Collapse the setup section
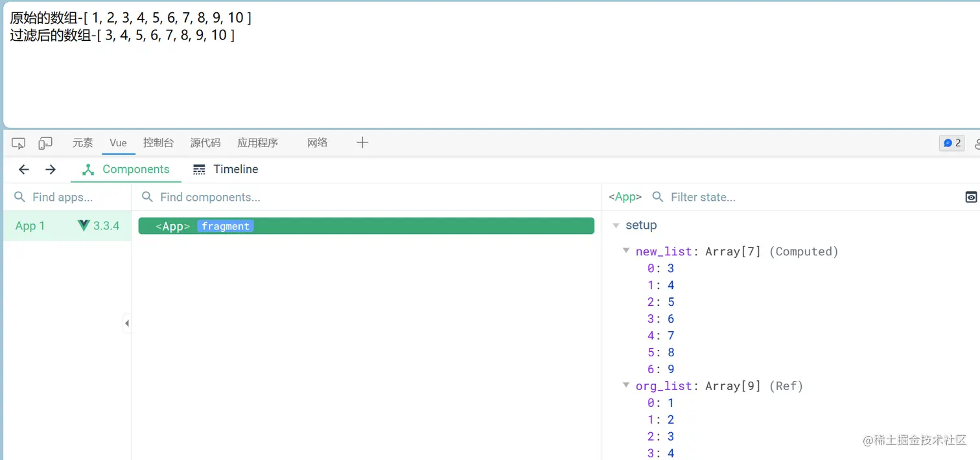Viewport: 980px width, 460px height. pos(616,225)
